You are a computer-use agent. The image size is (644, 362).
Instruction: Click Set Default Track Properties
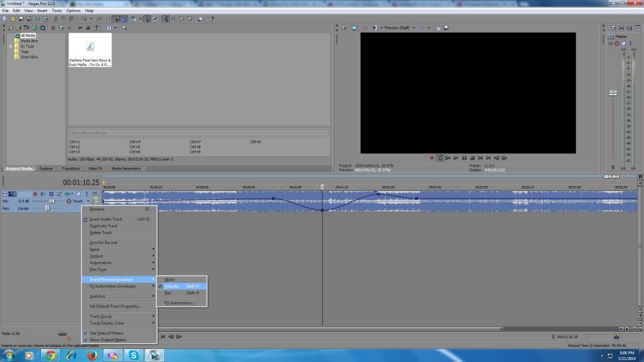[x=119, y=306]
